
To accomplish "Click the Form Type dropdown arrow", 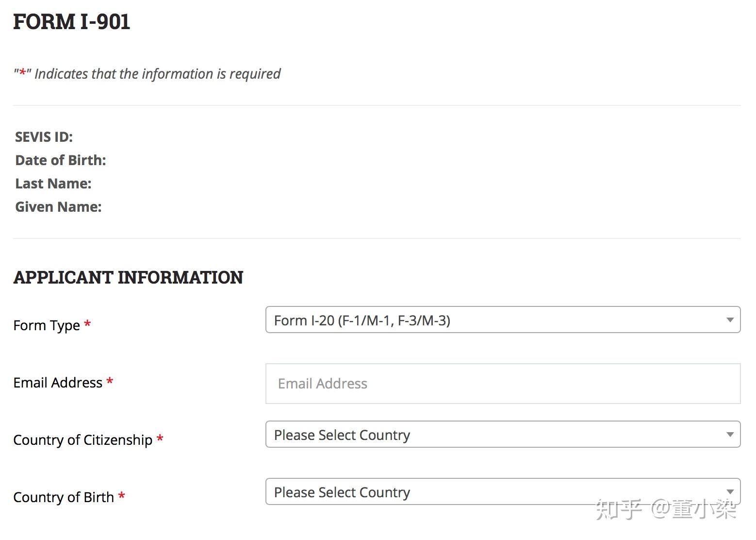I will tap(729, 320).
